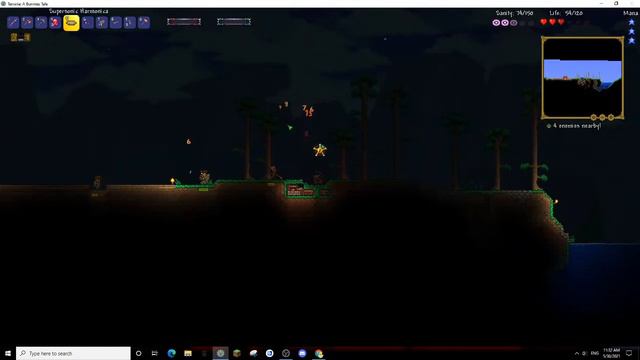The image size is (640, 360).
Task: Click the middle minimap button
Action: point(602,118)
